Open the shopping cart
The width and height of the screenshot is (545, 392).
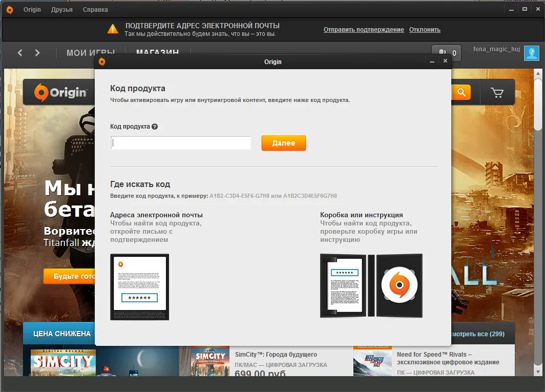coord(497,93)
